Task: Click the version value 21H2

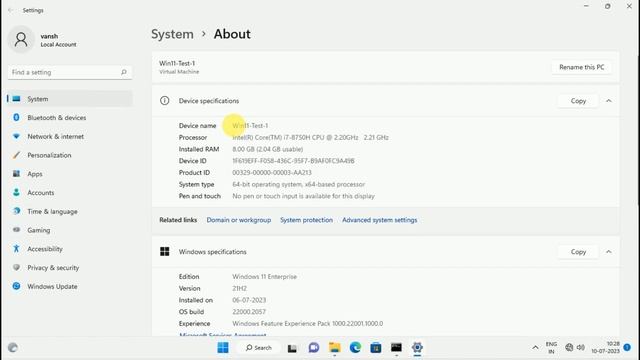Action: 240,289
